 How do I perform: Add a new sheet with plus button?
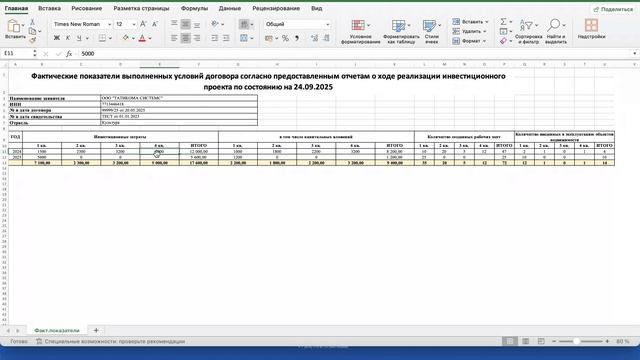[x=96, y=330]
